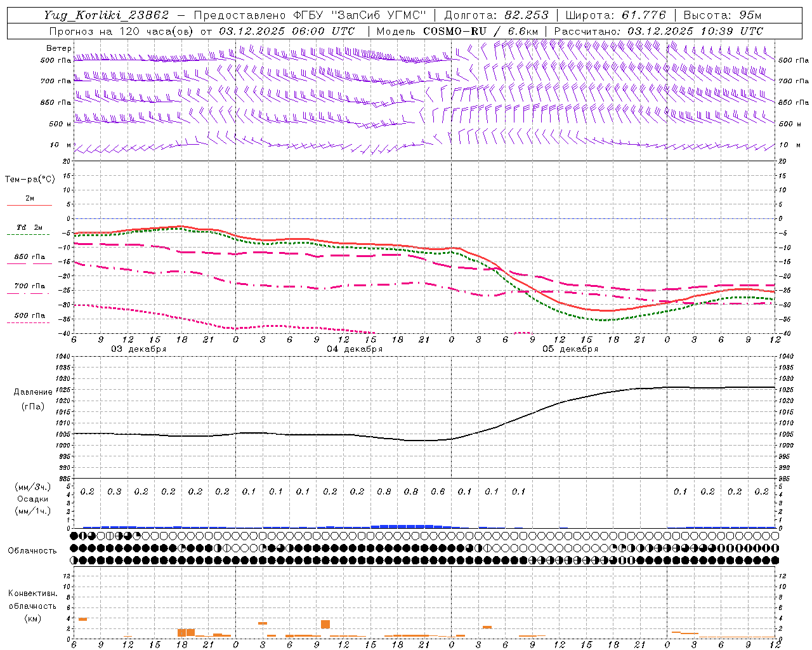This screenshot has height=650, width=812.
Task: Click the (гПа) unit label under Давление
Action: pos(33,406)
